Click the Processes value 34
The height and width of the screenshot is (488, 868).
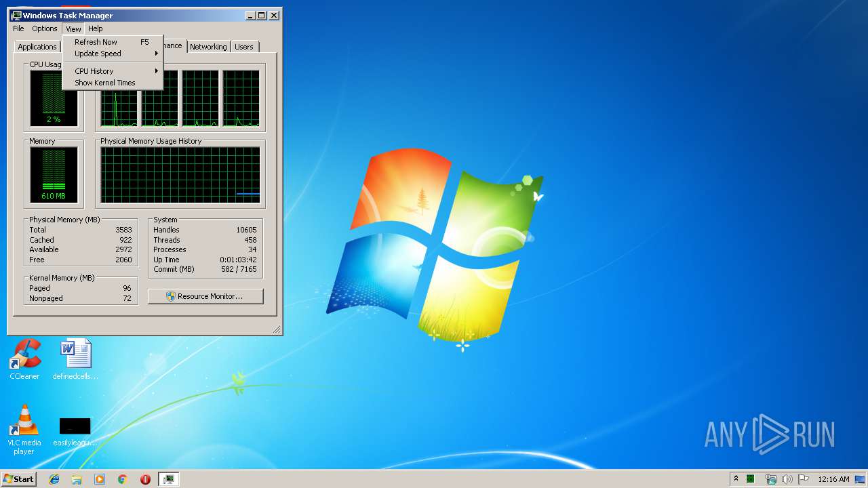click(x=252, y=249)
